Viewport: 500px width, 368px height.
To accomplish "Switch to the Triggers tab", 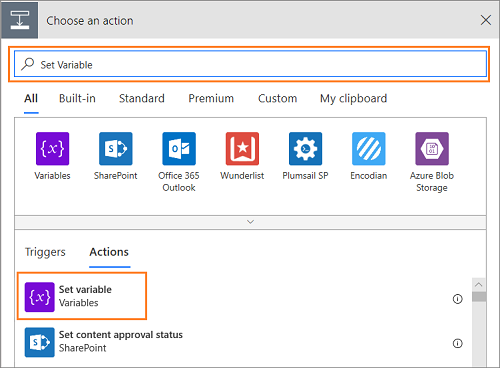I will [x=45, y=252].
